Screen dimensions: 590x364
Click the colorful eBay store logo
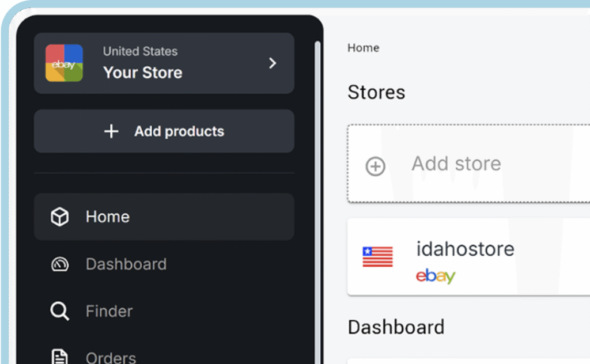pyautogui.click(x=64, y=63)
